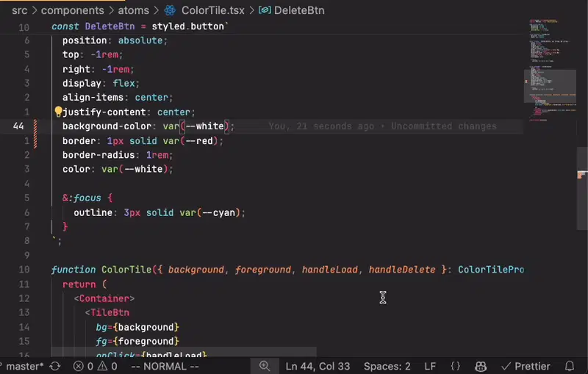Open the atoms breadcrumb folder
588x374 pixels.
[x=134, y=10]
